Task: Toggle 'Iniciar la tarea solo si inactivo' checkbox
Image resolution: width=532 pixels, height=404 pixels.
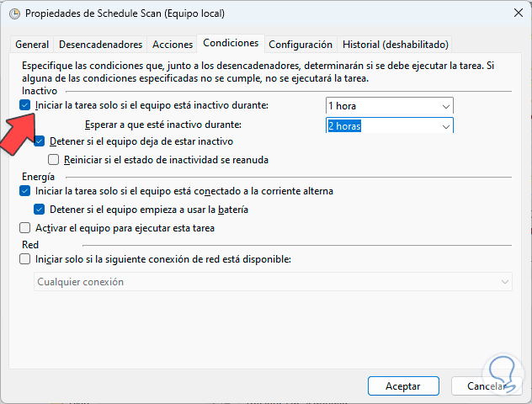Action: pyautogui.click(x=25, y=105)
